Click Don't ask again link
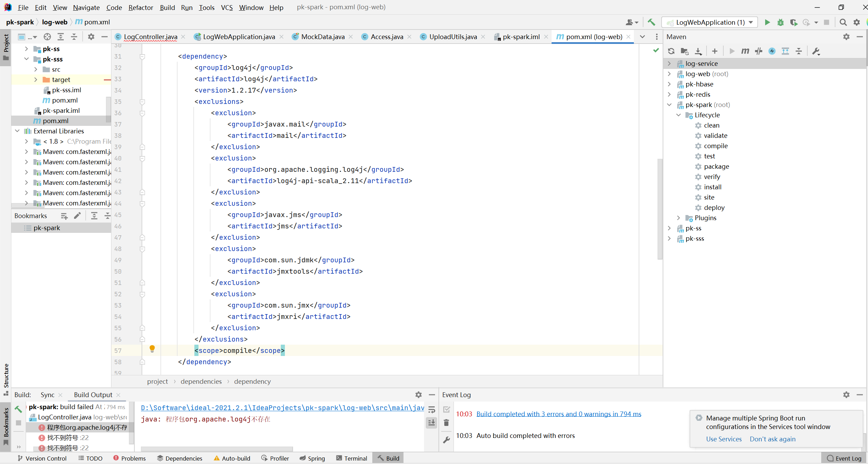Image resolution: width=868 pixels, height=464 pixels. click(773, 439)
